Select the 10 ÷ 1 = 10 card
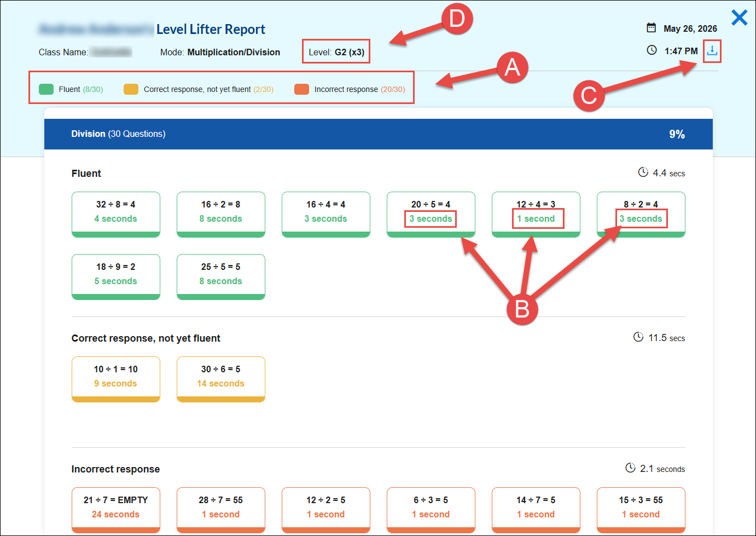 116,379
